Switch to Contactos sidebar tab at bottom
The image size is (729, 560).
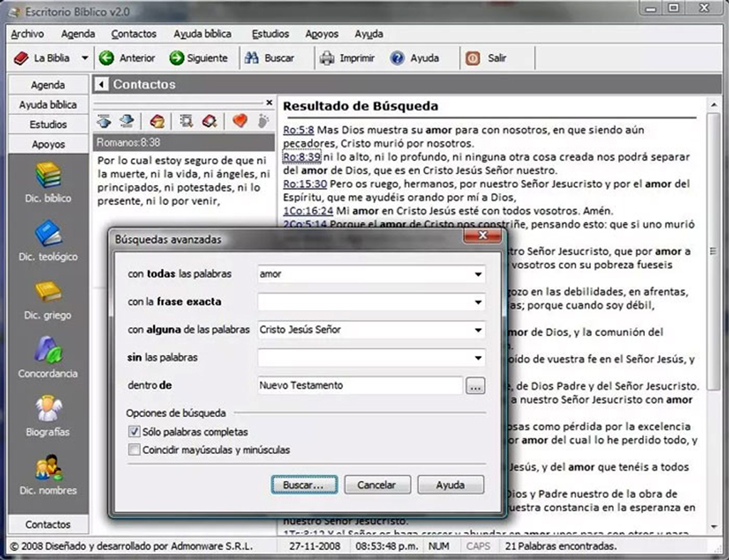click(x=48, y=524)
